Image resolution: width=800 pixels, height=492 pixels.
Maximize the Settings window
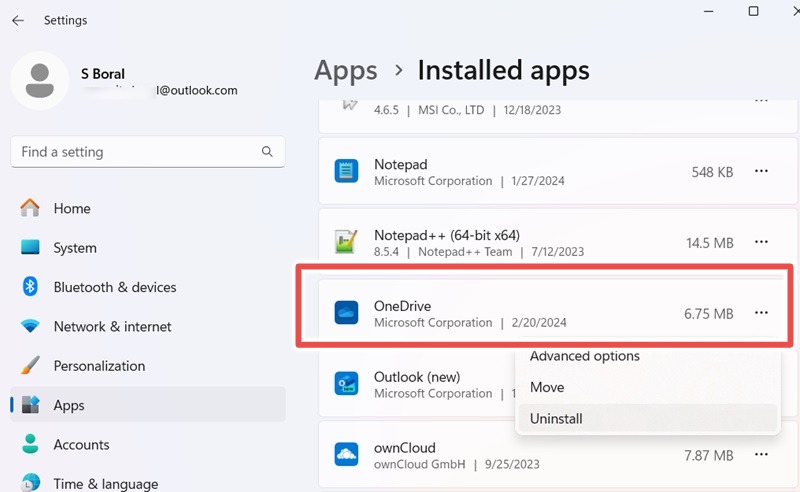click(x=753, y=11)
